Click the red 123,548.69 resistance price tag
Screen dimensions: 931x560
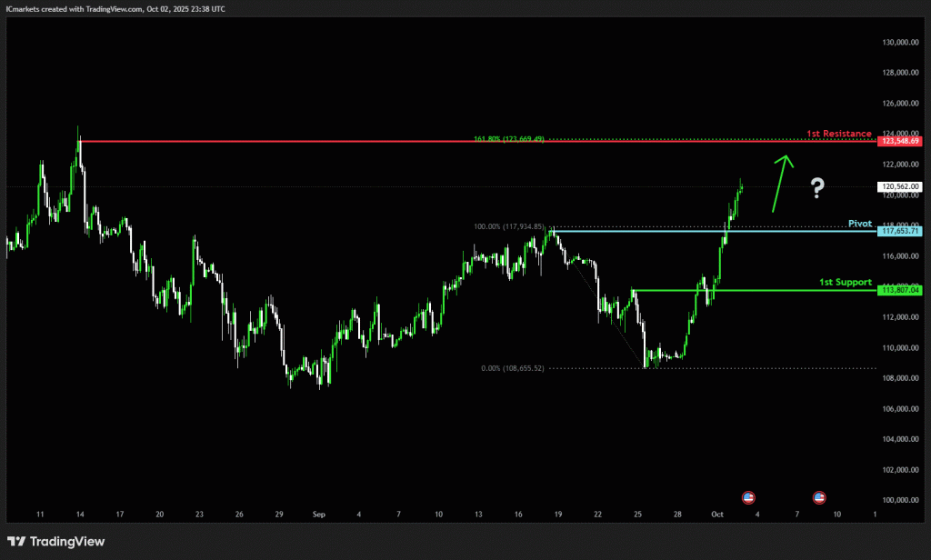coord(900,141)
